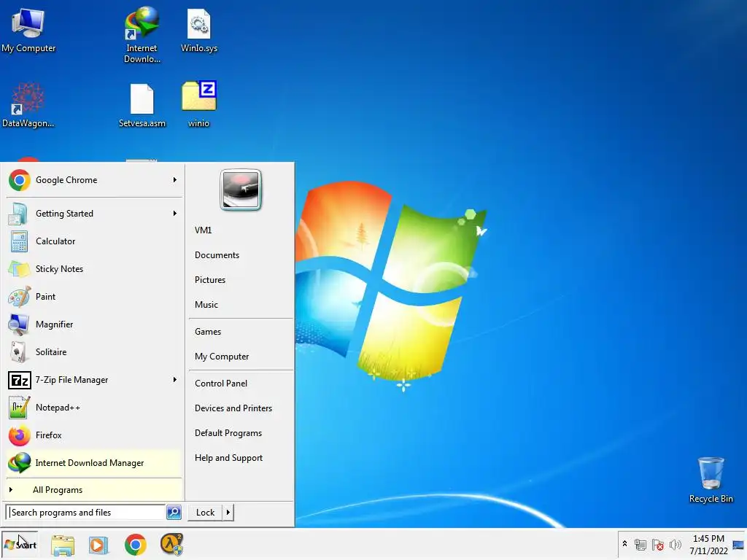Viewport: 747px width, 560px height.
Task: Open Action Center flag tray icon
Action: (658, 544)
